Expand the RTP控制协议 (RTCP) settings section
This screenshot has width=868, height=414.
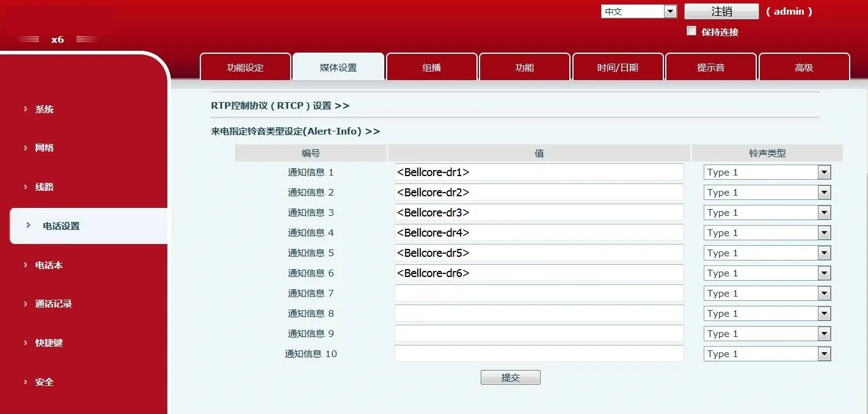(x=279, y=105)
